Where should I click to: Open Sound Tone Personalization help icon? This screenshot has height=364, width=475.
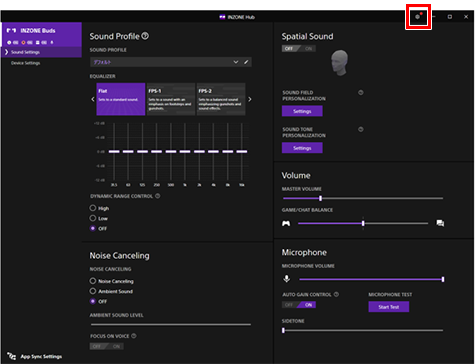pos(361,129)
